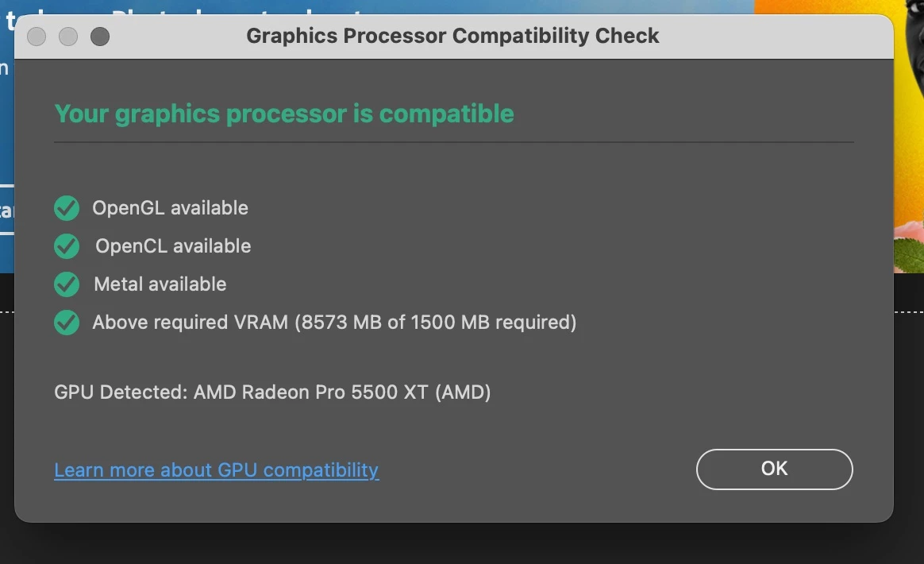Select the OpenCL available text label

pos(173,246)
